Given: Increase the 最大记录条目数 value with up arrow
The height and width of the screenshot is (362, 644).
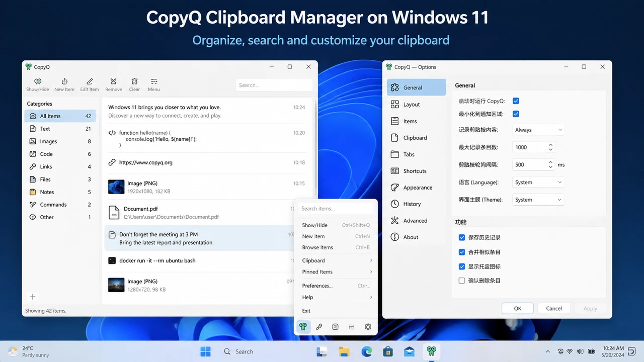Looking at the screenshot, I should [550, 145].
